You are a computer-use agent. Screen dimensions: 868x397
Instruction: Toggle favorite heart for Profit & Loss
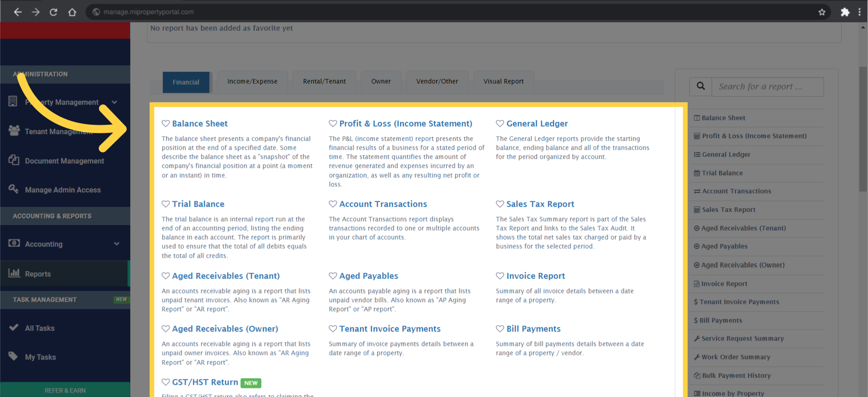333,123
